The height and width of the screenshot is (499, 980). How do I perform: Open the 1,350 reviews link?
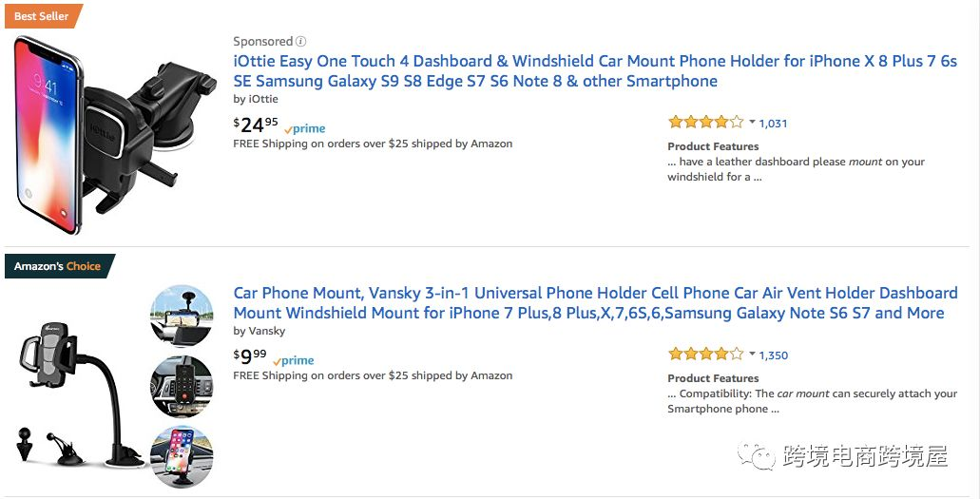click(x=773, y=355)
